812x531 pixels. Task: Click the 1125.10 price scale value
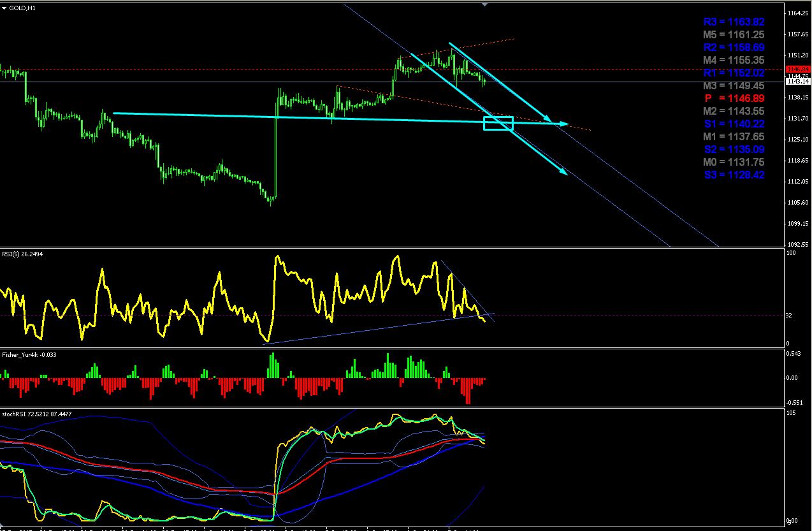pos(798,140)
